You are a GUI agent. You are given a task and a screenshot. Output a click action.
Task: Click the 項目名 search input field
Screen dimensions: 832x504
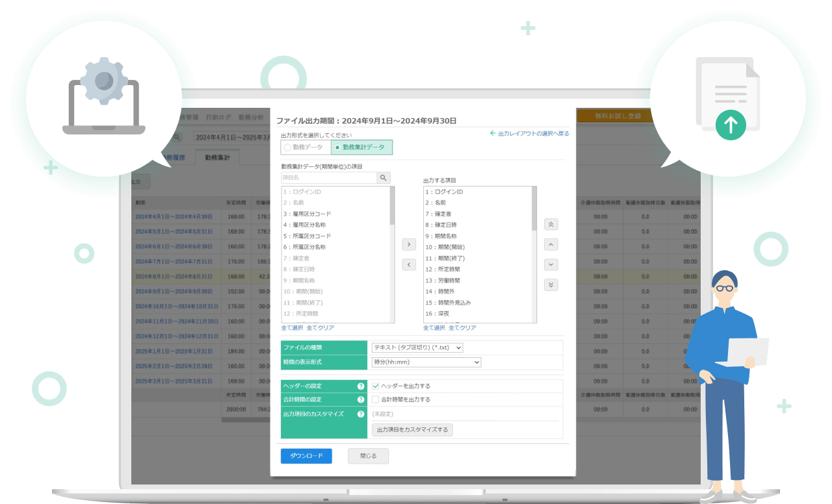click(329, 177)
